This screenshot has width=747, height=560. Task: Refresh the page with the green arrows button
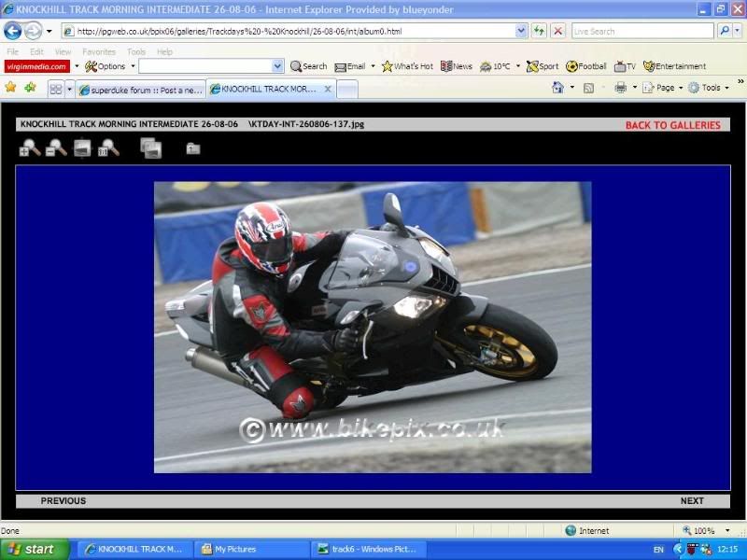pyautogui.click(x=540, y=31)
